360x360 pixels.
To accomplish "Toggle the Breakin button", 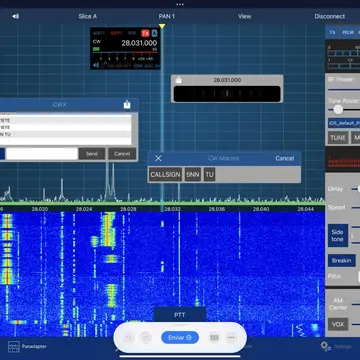I will (342, 261).
